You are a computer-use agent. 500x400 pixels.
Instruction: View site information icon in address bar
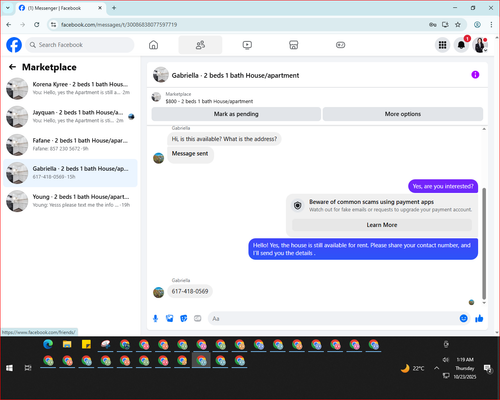tap(53, 24)
